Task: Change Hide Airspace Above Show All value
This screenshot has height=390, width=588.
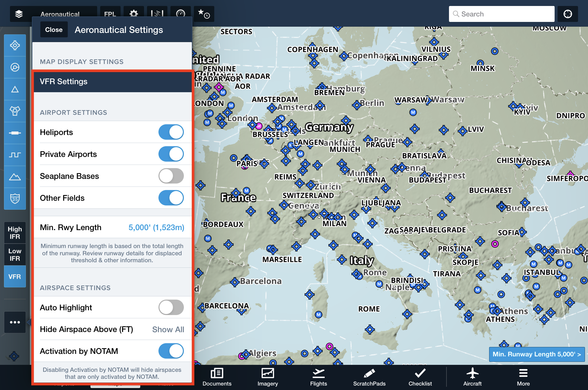Action: coord(168,329)
